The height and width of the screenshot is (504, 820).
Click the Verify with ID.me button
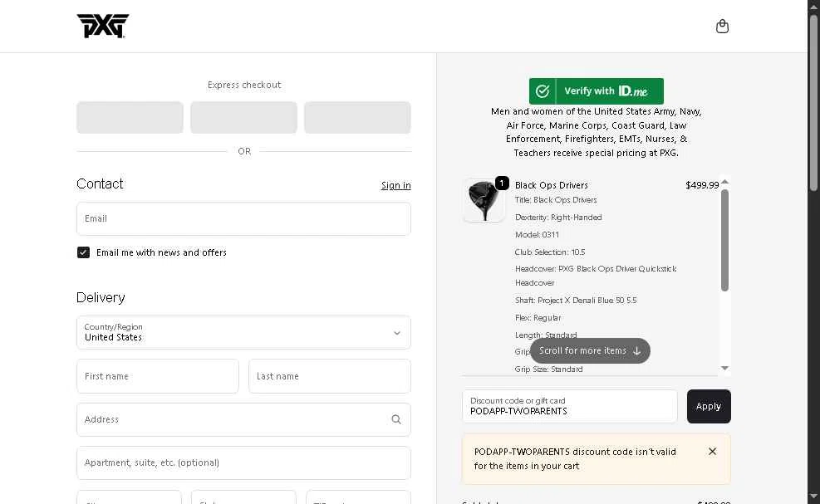(596, 91)
